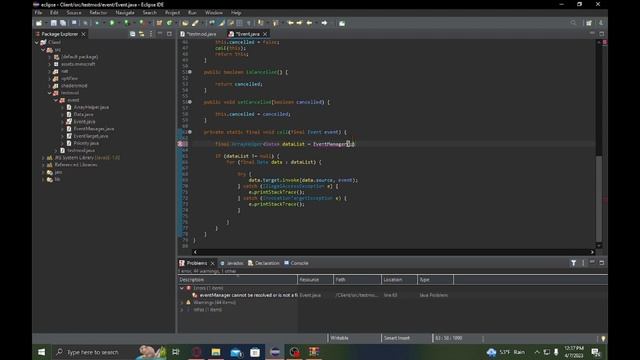Open the Window menu
Image resolution: width=640 pixels, height=360 pixels.
pos(213,13)
